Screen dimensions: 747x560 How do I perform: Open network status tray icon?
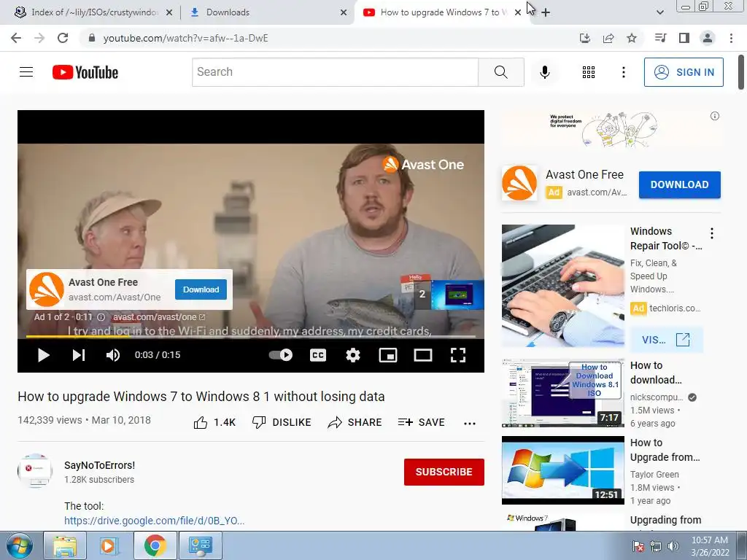pyautogui.click(x=656, y=546)
